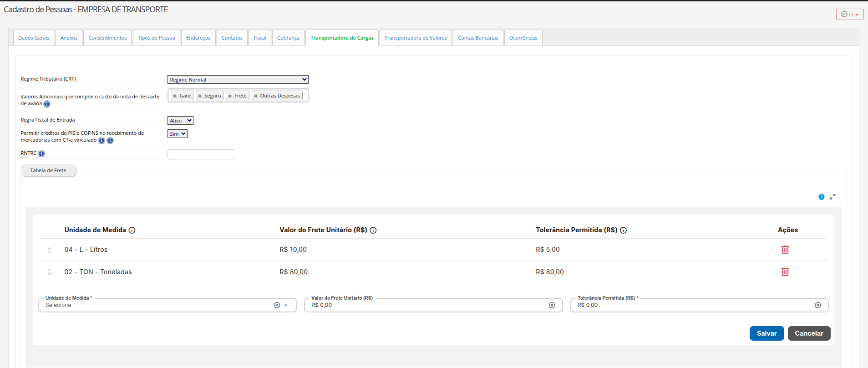Open the top-right status menu button
This screenshot has width=868, height=368.
pyautogui.click(x=849, y=15)
